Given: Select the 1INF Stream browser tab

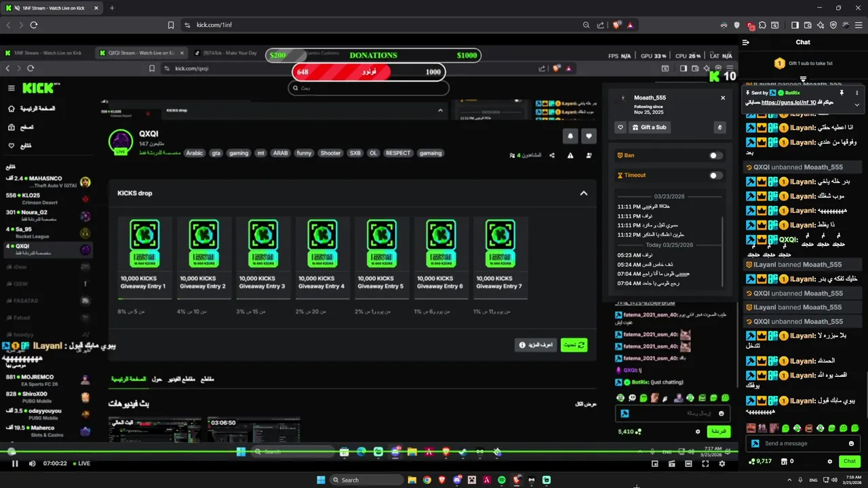Looking at the screenshot, I should click(x=51, y=7).
